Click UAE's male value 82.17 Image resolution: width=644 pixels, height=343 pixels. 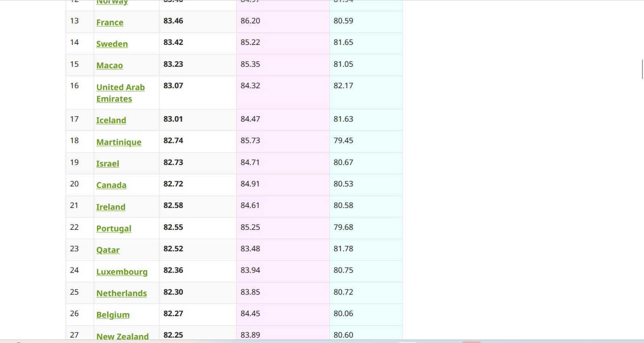click(x=343, y=86)
